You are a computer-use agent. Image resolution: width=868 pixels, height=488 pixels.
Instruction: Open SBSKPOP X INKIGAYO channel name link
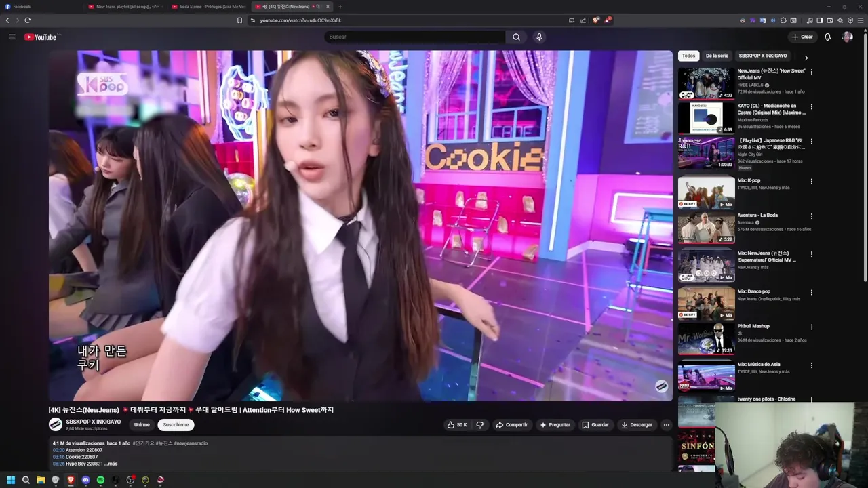point(94,422)
